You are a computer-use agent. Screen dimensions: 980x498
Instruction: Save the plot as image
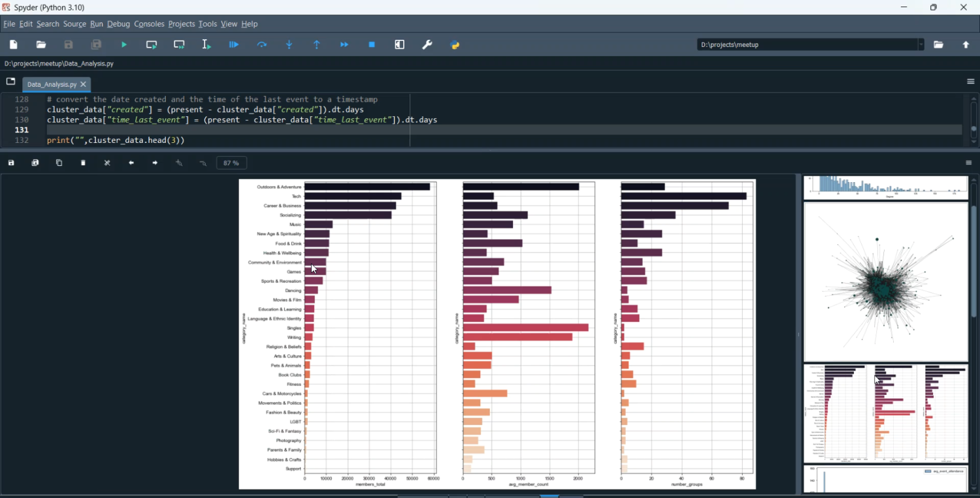[11, 163]
